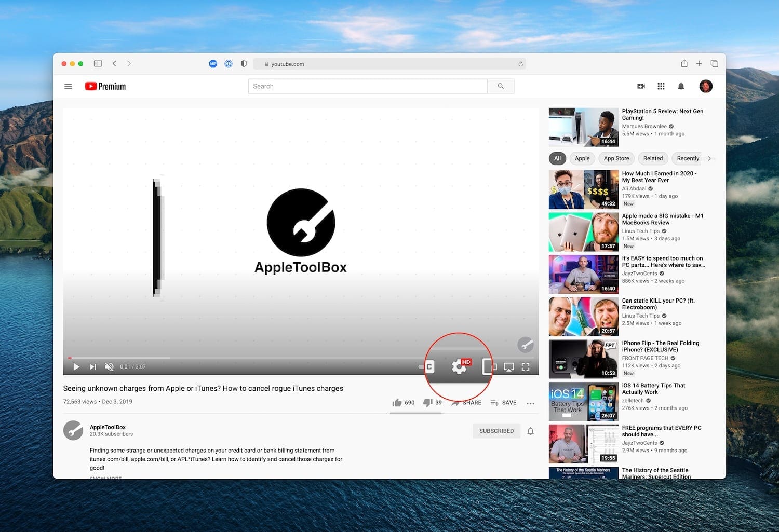Click the youtube.com address bar
This screenshot has width=779, height=532.
click(x=389, y=64)
